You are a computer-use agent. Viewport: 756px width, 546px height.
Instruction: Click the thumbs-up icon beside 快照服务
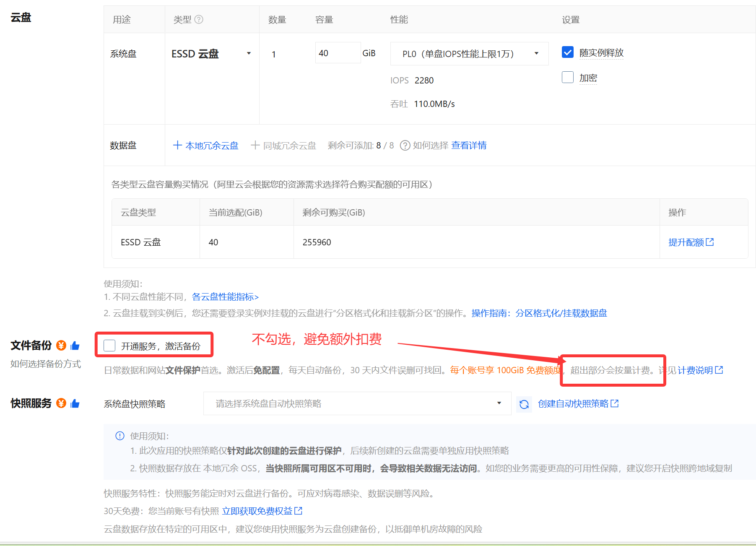[x=75, y=403]
